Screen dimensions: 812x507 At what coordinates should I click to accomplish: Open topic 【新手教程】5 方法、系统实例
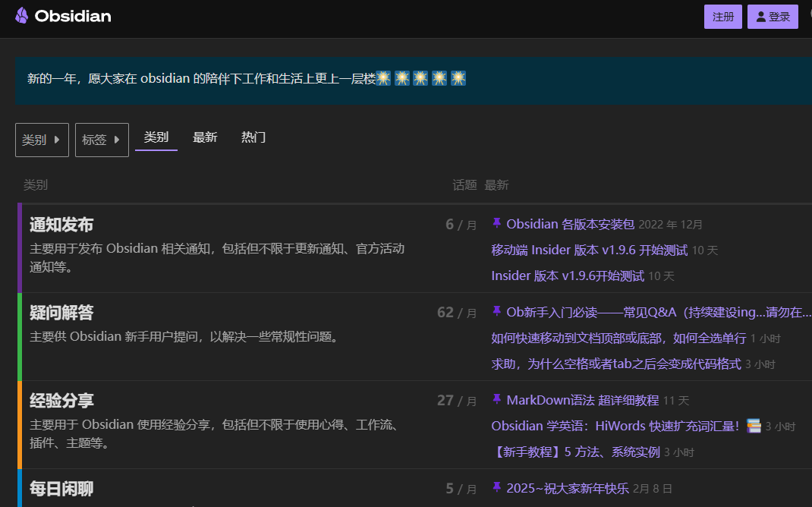pyautogui.click(x=576, y=452)
